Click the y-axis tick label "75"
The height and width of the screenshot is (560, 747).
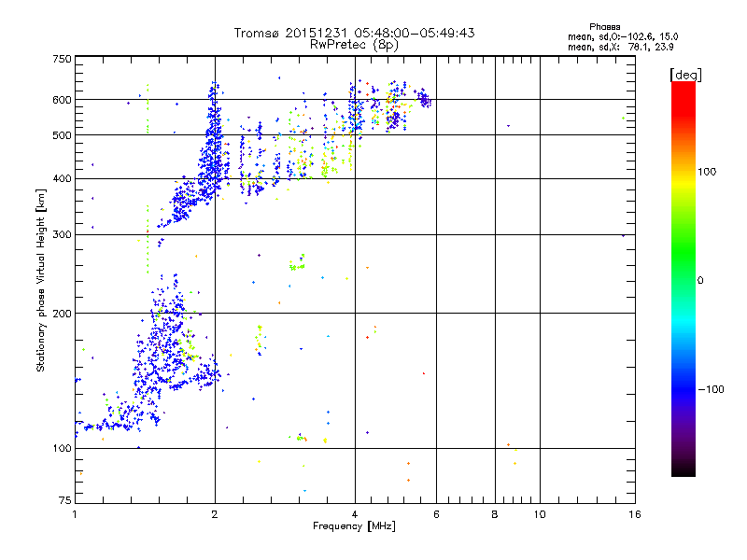pyautogui.click(x=65, y=500)
